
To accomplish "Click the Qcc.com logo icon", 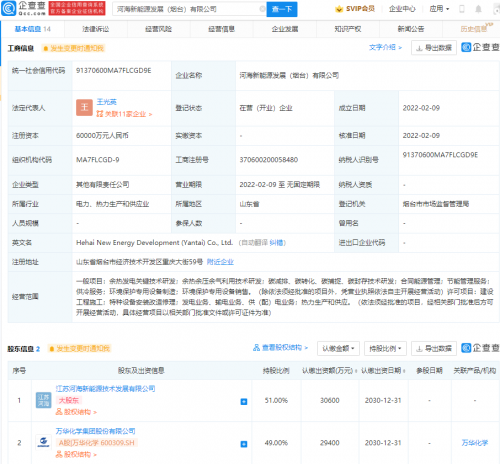I will [x=9, y=9].
